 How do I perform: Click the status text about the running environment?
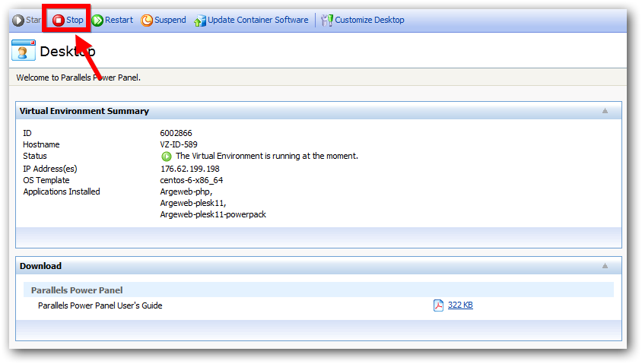[267, 156]
